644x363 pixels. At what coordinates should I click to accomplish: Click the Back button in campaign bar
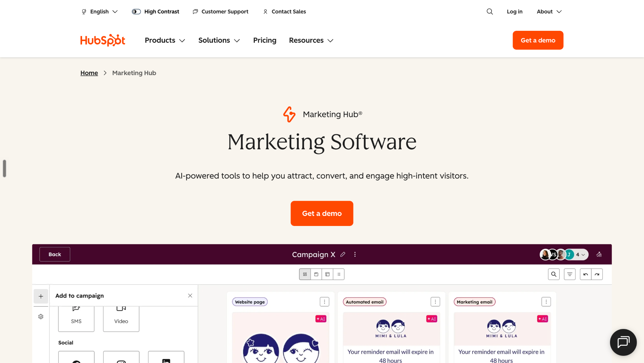coord(55,254)
